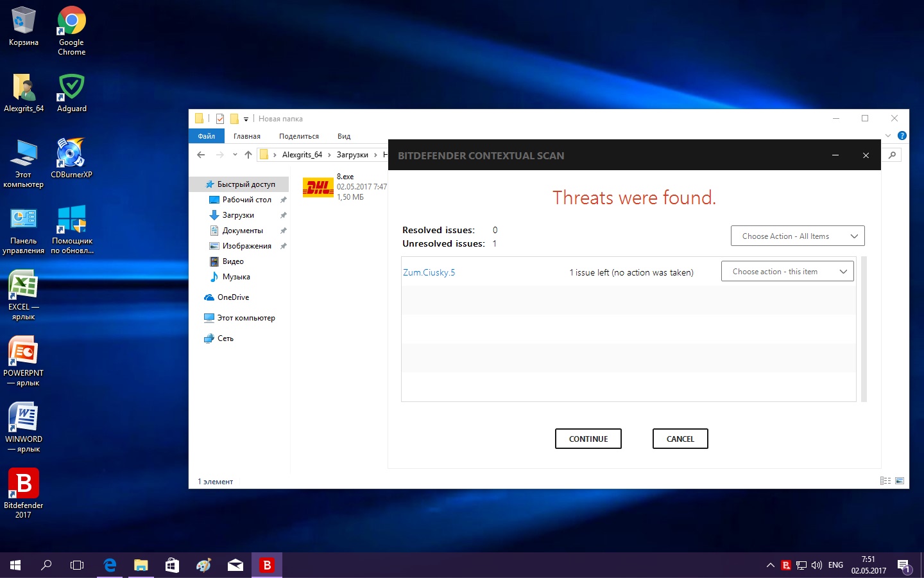Expand the Explorer ribbon chevron
The width and height of the screenshot is (924, 578).
click(x=888, y=136)
